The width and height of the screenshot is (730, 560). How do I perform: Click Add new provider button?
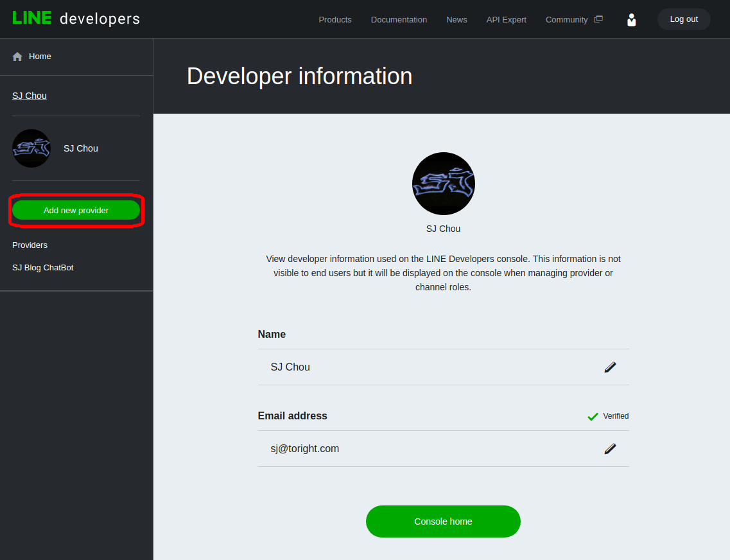pyautogui.click(x=76, y=211)
